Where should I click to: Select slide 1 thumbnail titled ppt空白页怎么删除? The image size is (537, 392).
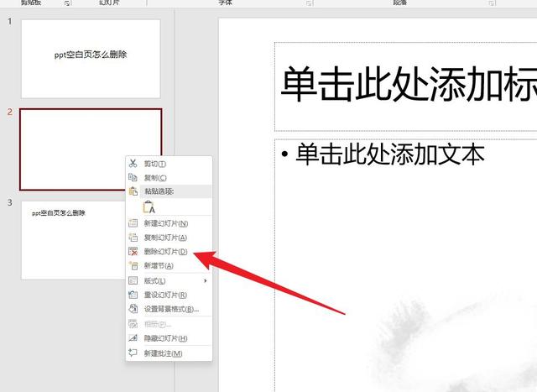(x=91, y=59)
